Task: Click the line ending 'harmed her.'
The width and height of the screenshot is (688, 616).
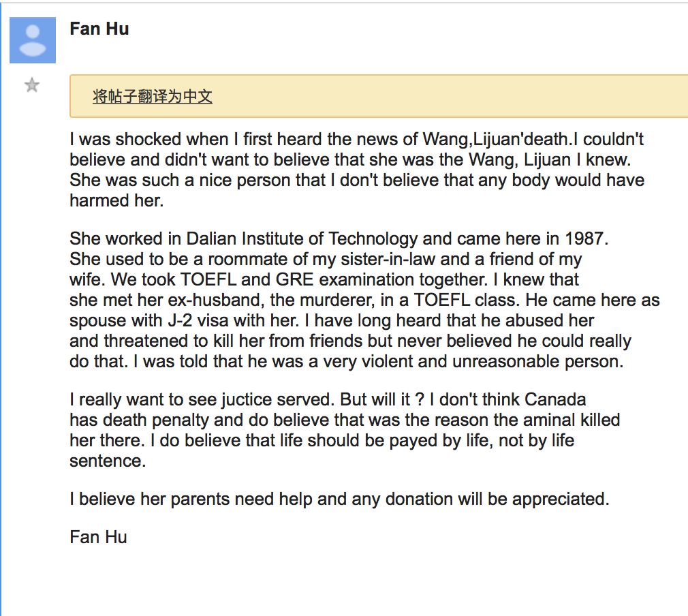Action: [x=116, y=200]
